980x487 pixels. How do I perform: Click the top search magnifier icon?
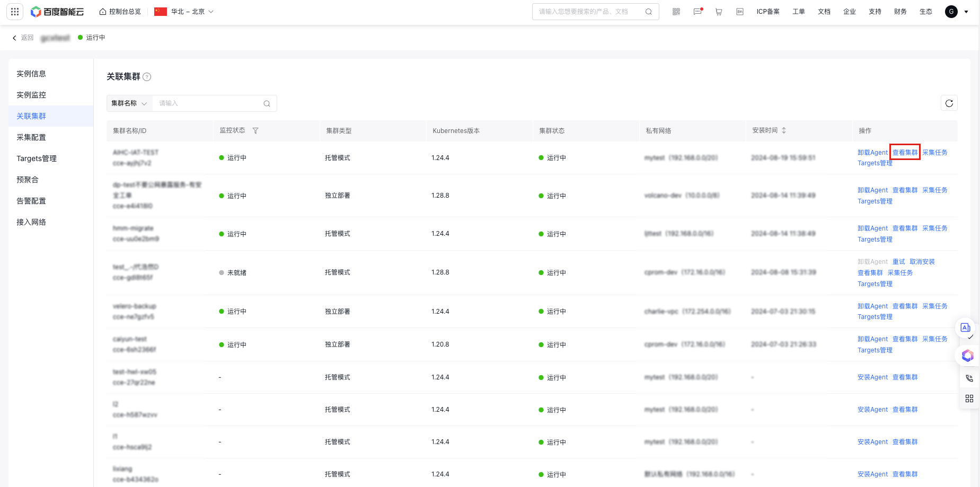click(x=649, y=12)
